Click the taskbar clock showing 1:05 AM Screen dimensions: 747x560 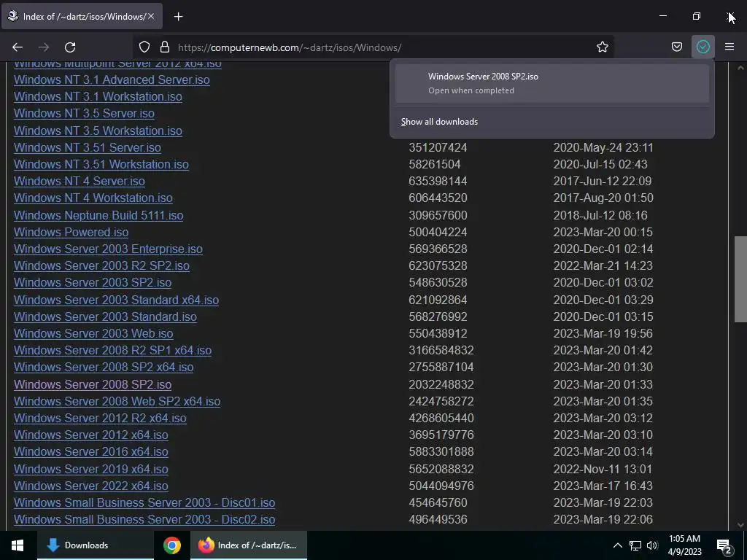pyautogui.click(x=684, y=545)
